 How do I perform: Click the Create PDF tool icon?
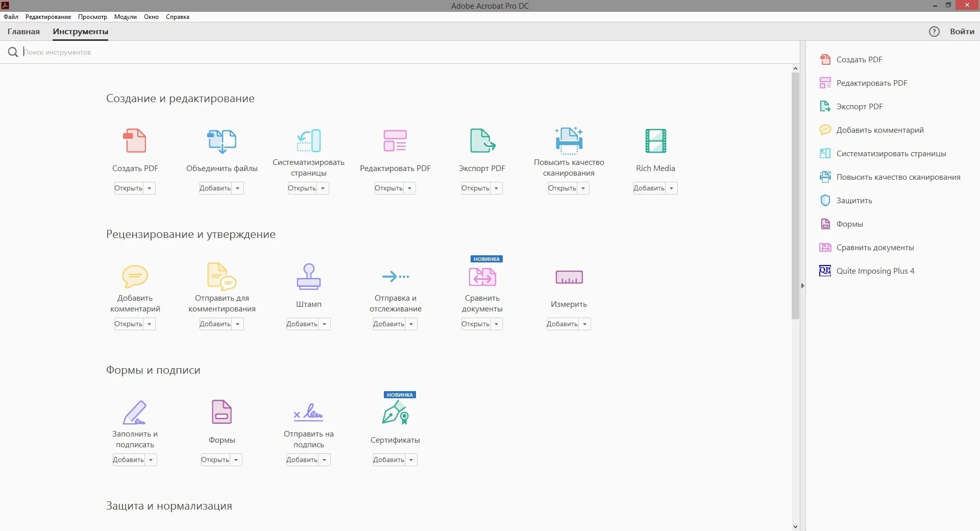pos(135,140)
